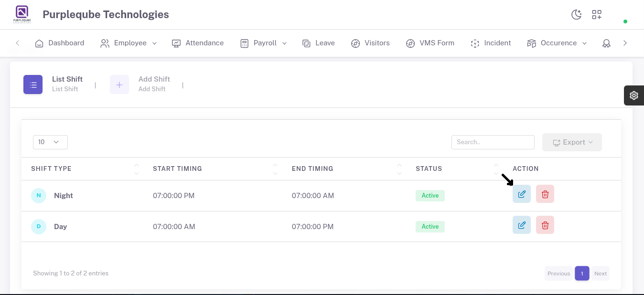The width and height of the screenshot is (644, 295).
Task: Open the Export dropdown button
Action: pyautogui.click(x=572, y=142)
